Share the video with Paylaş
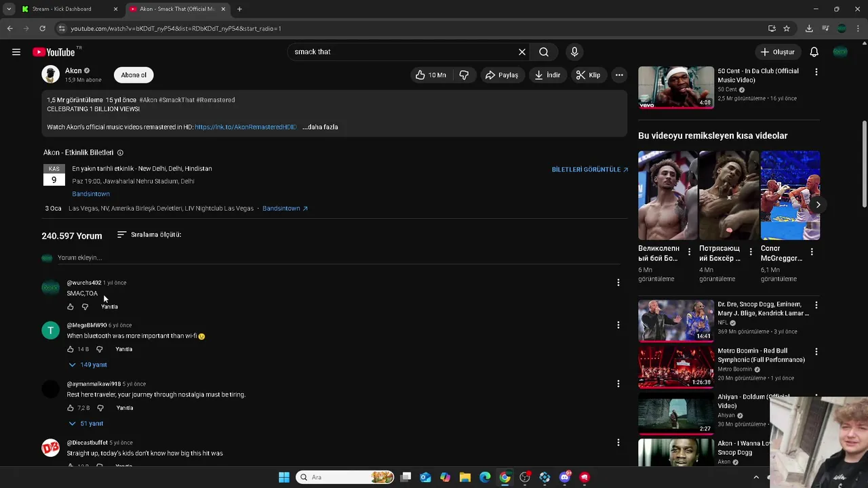The image size is (868, 488). pyautogui.click(x=502, y=75)
